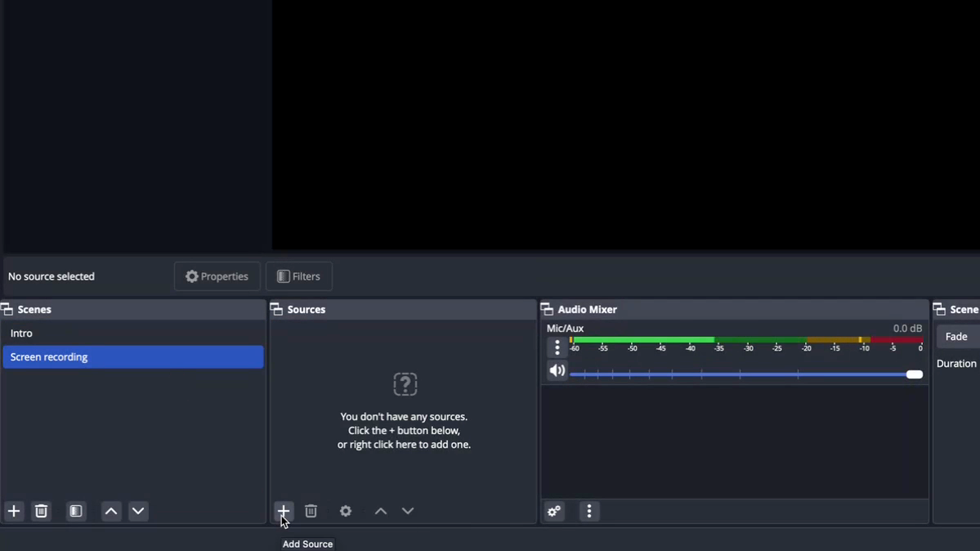Click the Mic/Aux volume slider
This screenshot has height=551, width=980.
[745, 374]
